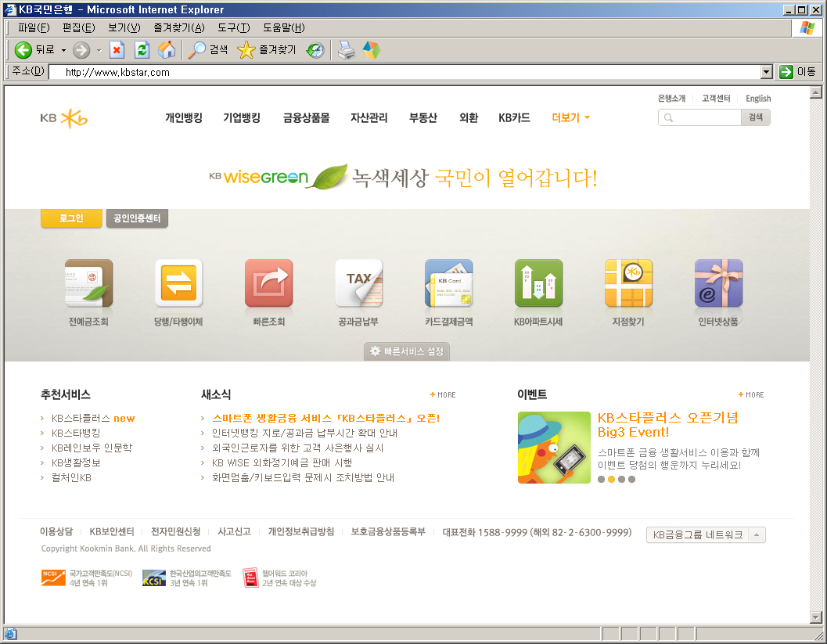Click the messenger icon in the toolbar

(x=372, y=50)
